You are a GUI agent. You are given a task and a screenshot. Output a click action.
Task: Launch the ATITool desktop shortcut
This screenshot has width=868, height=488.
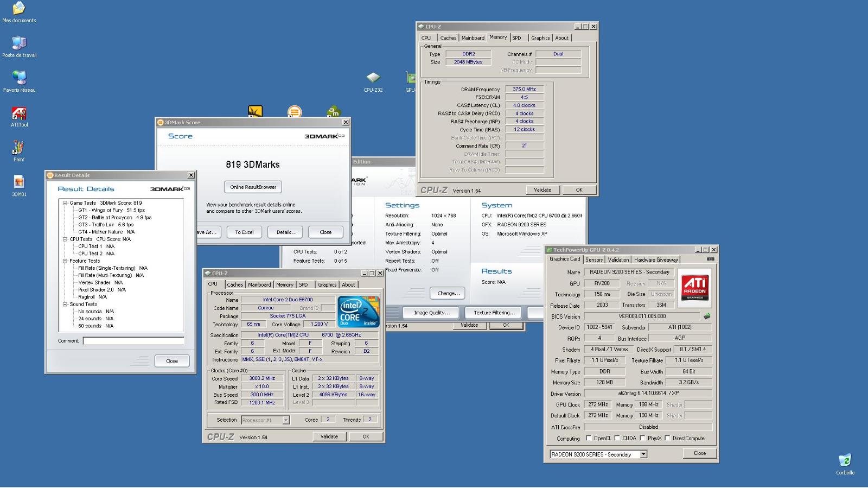click(x=19, y=117)
